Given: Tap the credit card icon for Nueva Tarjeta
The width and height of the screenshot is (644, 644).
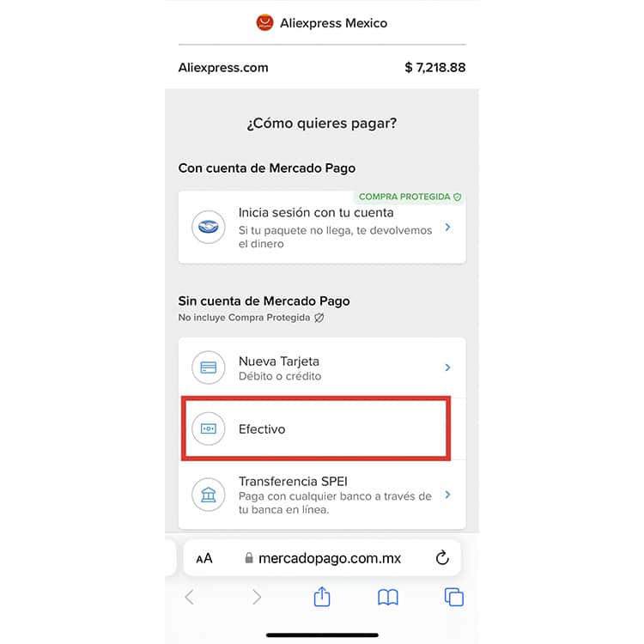Looking at the screenshot, I should tap(209, 368).
